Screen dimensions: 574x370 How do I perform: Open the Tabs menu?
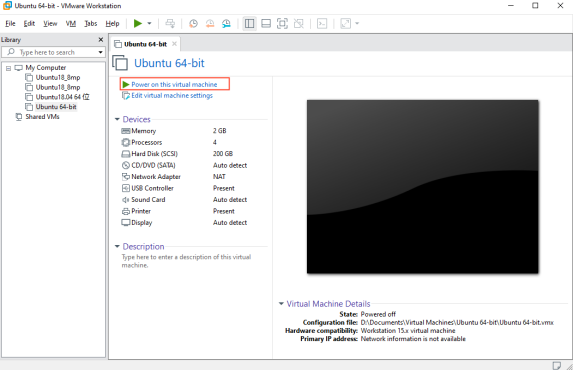(x=91, y=24)
